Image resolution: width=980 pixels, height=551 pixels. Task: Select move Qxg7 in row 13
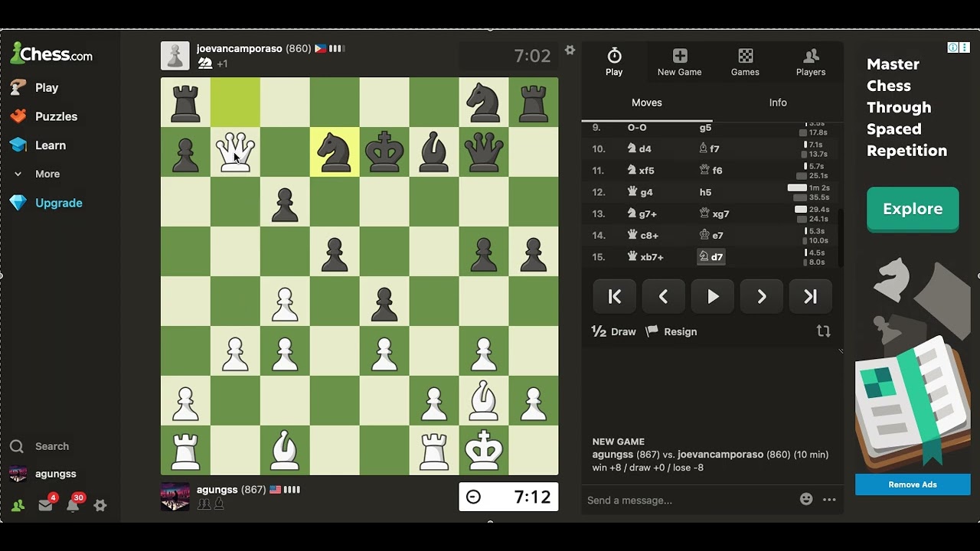tap(714, 214)
